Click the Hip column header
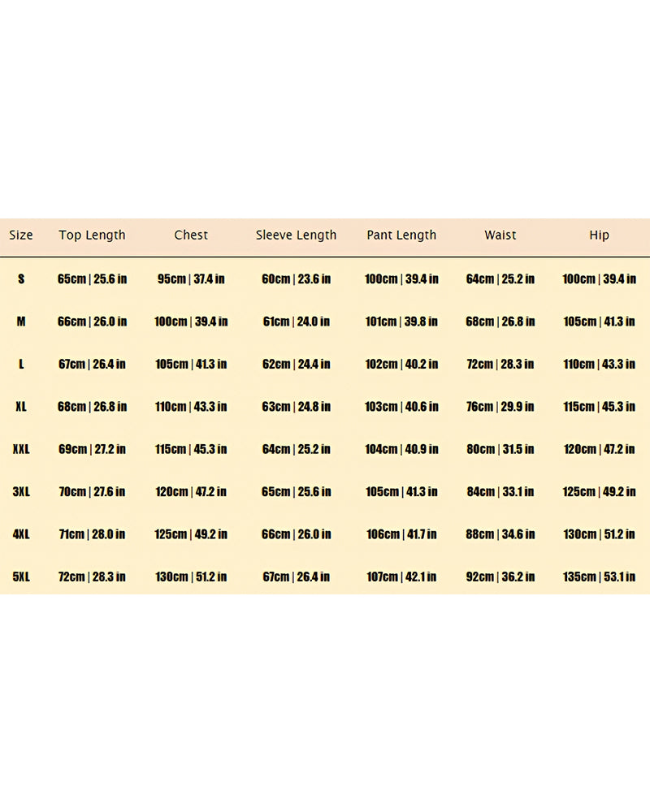 tap(599, 235)
